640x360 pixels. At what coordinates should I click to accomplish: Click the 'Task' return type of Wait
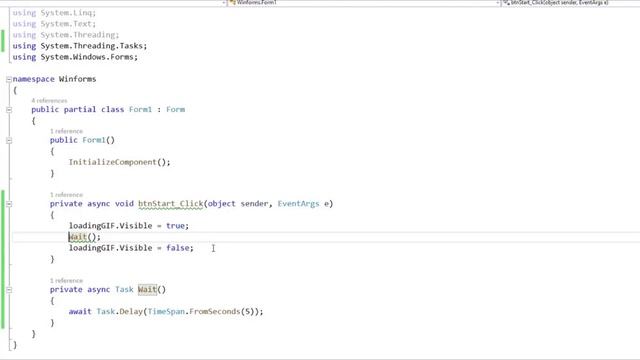[x=124, y=289]
